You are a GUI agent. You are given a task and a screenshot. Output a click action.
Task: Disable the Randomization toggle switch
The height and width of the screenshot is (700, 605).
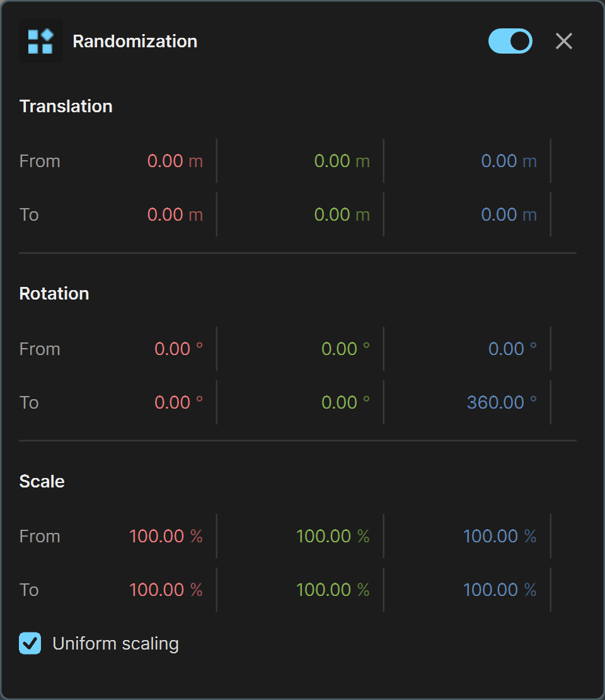[x=510, y=41]
